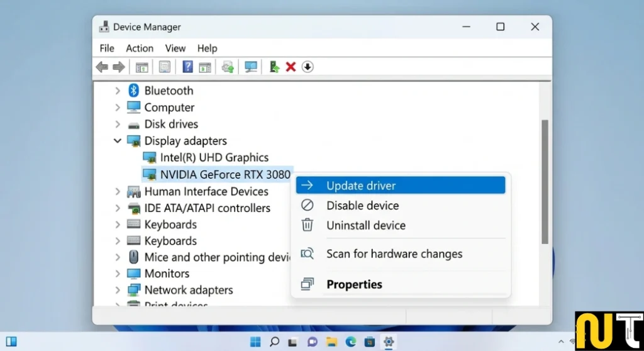
Task: Choose Disable device from context menu
Action: pyautogui.click(x=401, y=205)
